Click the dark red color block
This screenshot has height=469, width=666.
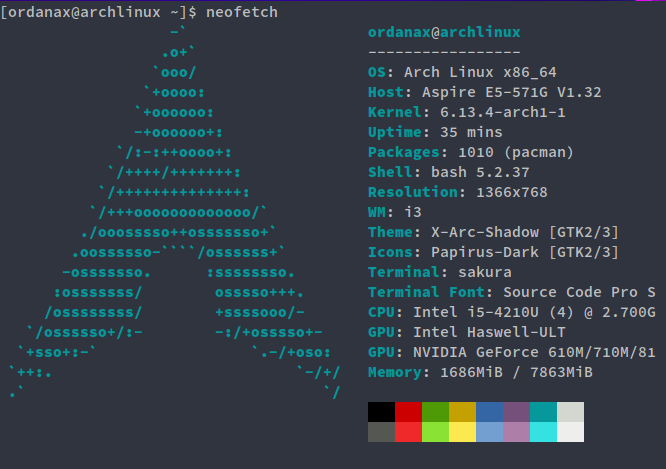[409, 412]
